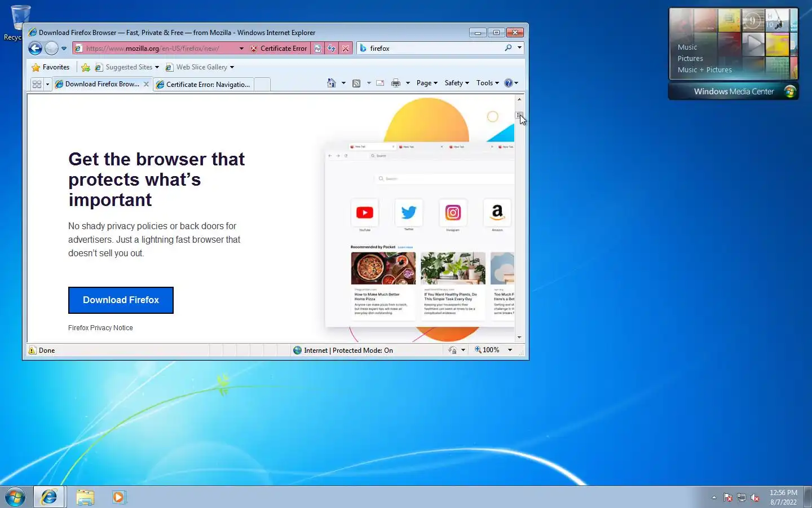Screen dimensions: 812x508
Task: Go back with the Back arrow button
Action: click(x=35, y=49)
